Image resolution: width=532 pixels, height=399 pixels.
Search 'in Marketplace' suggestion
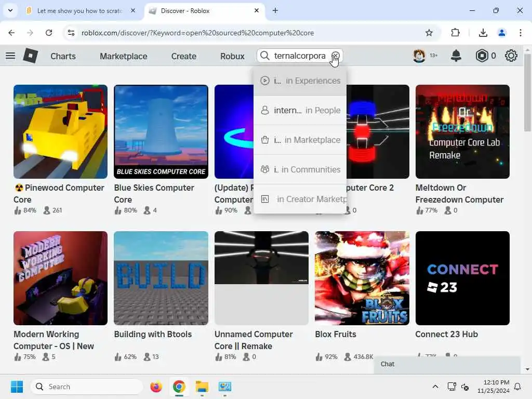click(300, 140)
